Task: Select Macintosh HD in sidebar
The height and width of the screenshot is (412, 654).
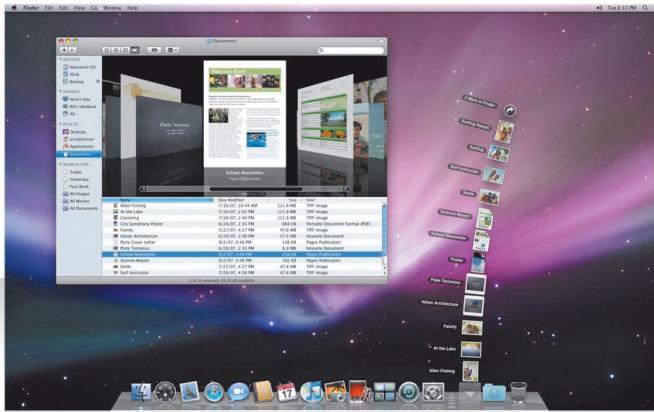Action: coord(79,67)
